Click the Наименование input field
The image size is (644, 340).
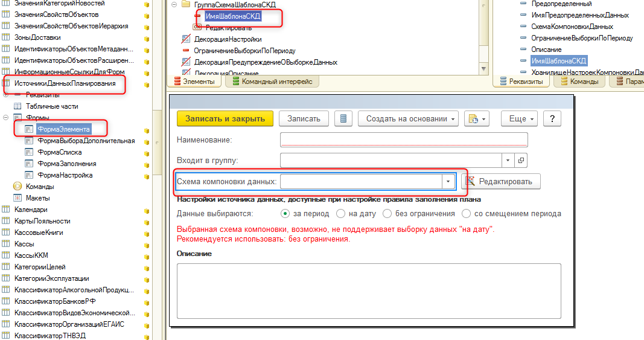404,140
